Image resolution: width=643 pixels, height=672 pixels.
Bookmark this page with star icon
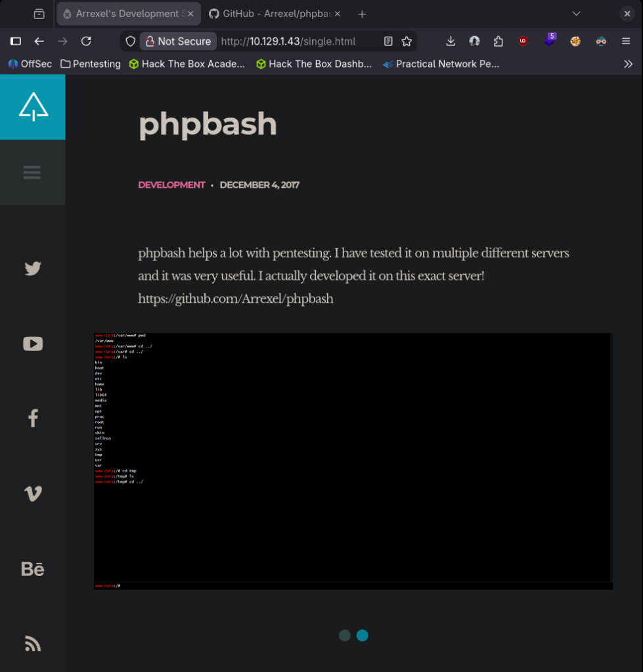click(x=407, y=41)
